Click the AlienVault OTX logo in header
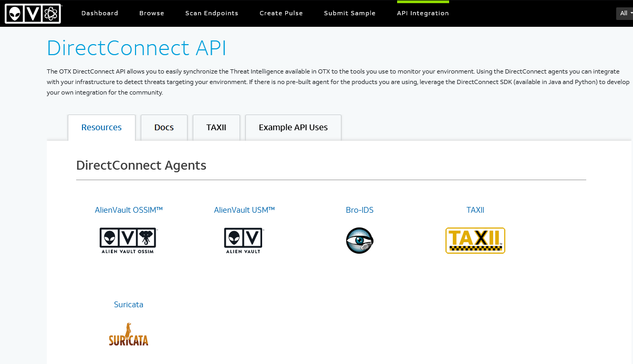This screenshot has height=364, width=633. [x=33, y=13]
